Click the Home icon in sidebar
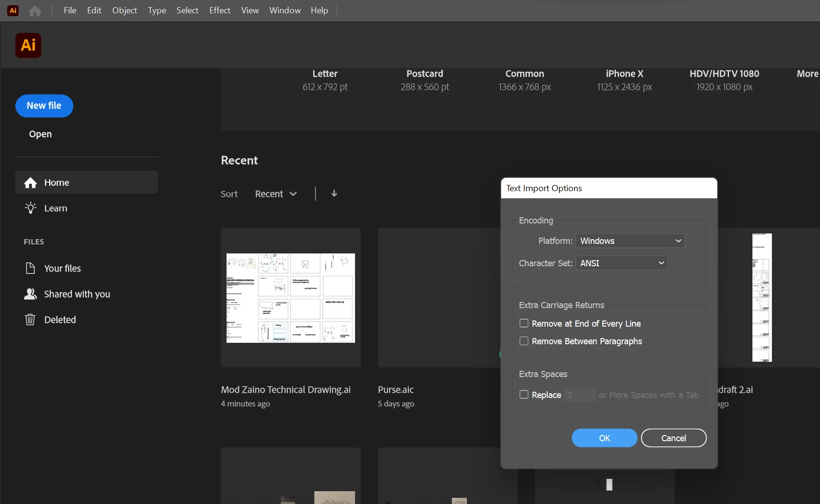Image resolution: width=820 pixels, height=504 pixels. click(x=30, y=183)
